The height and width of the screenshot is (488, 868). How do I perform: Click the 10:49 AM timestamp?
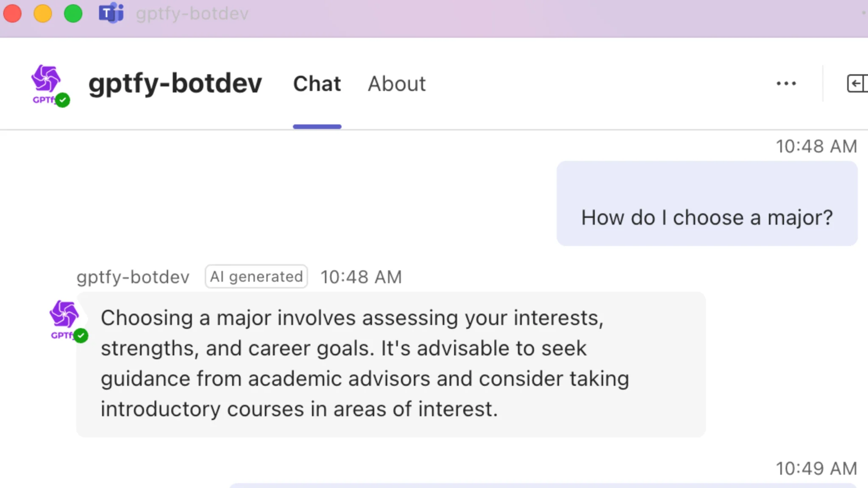[x=816, y=469]
